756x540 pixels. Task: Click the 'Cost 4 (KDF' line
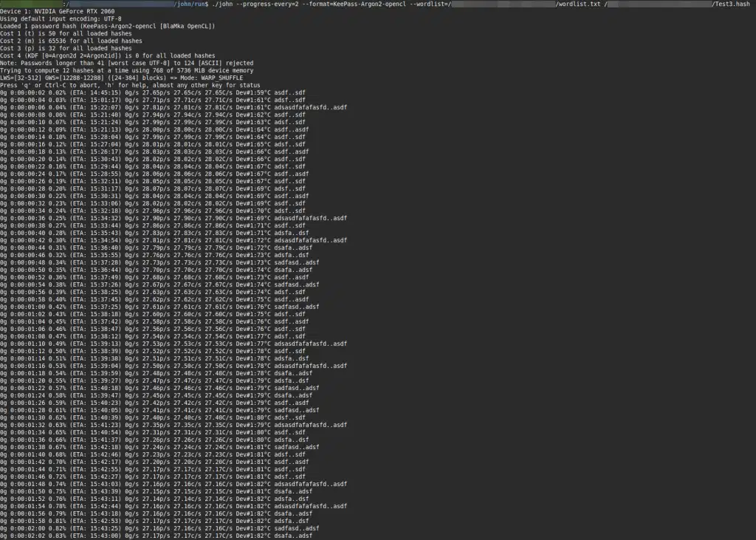[x=108, y=55]
